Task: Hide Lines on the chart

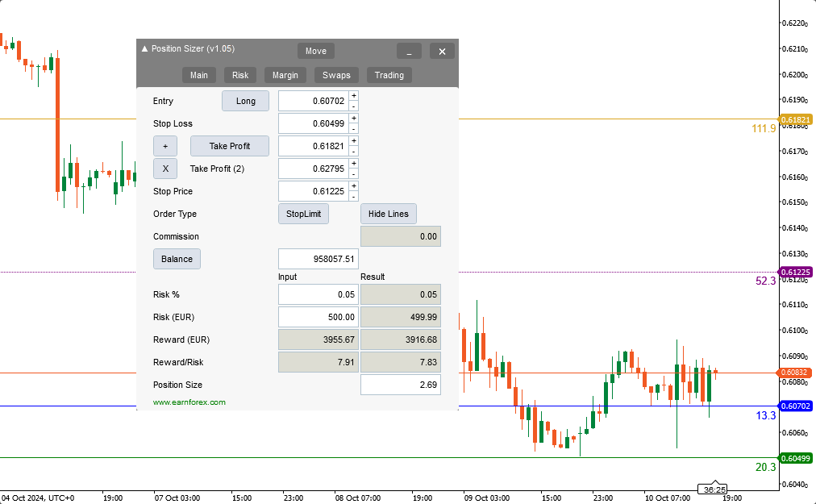Action: 388,214
